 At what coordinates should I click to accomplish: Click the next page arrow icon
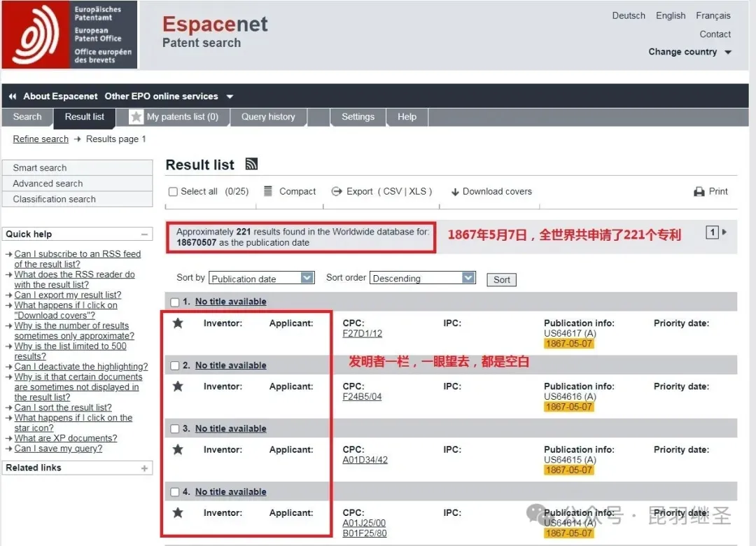pyautogui.click(x=724, y=232)
